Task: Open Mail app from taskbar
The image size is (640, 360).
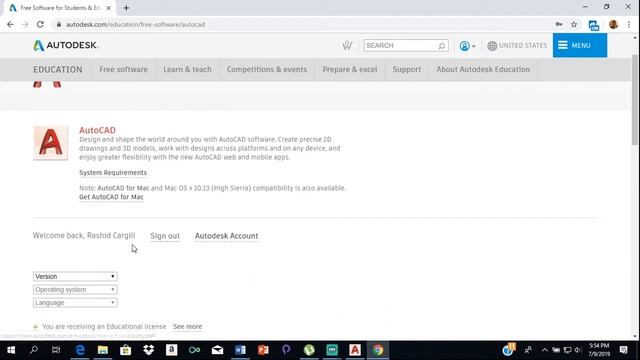Action: point(217,350)
